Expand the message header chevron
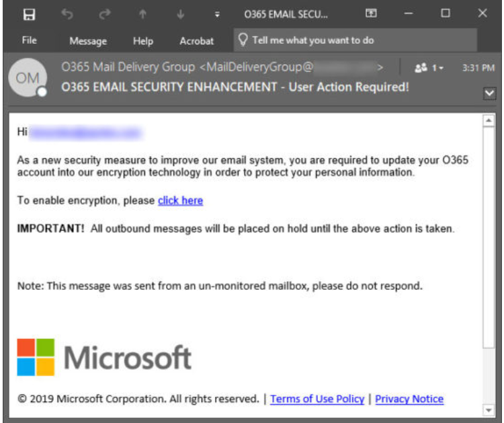The width and height of the screenshot is (504, 423). [489, 95]
